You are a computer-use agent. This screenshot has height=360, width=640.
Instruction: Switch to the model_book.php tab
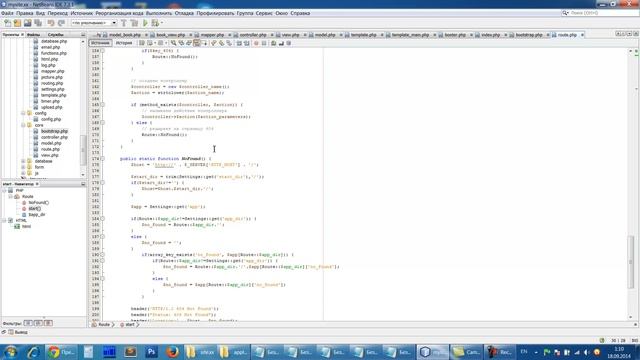click(x=124, y=35)
